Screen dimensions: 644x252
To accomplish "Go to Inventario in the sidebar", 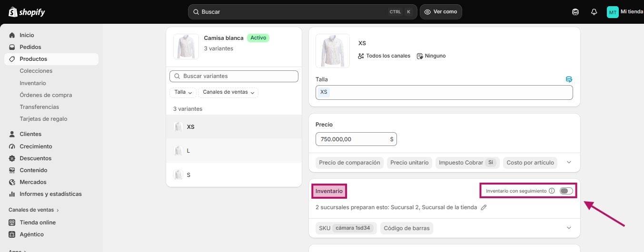I will pyautogui.click(x=33, y=83).
